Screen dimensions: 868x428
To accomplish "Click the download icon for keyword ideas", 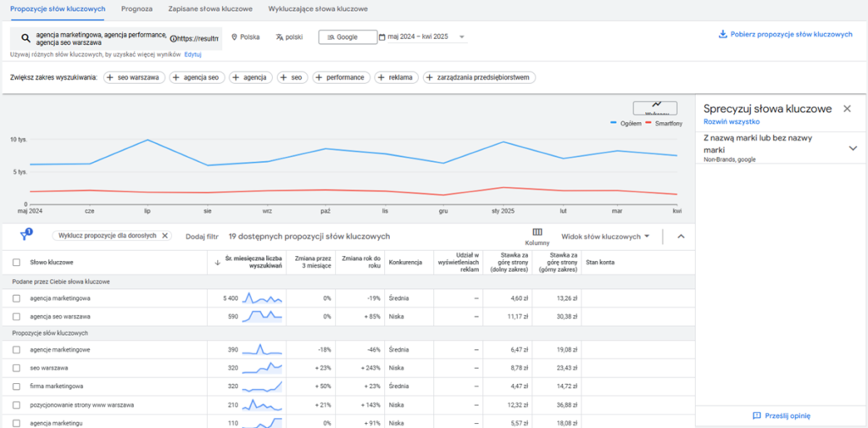I will (x=722, y=35).
